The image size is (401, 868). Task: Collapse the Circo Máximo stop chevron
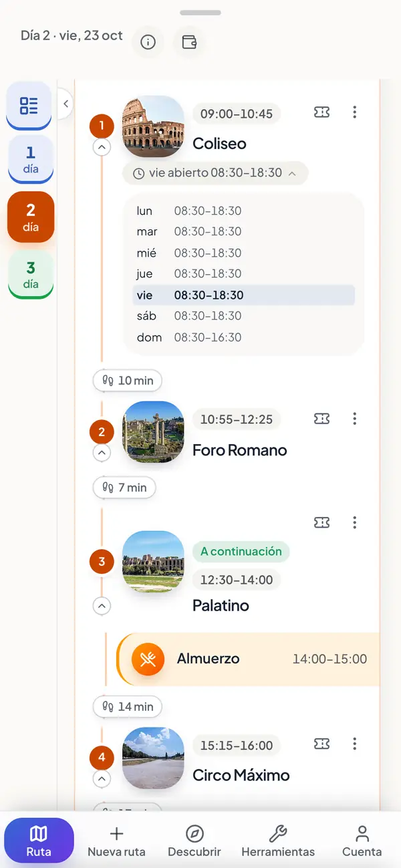coord(102,779)
